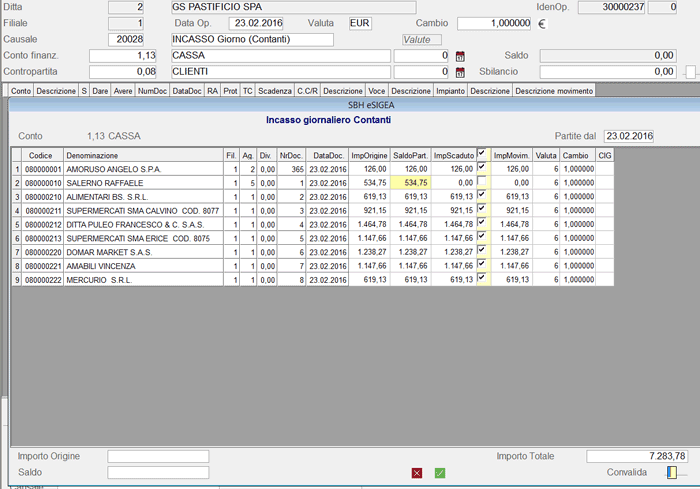700x489 pixels.
Task: Click the Partite dal date field
Action: (629, 136)
